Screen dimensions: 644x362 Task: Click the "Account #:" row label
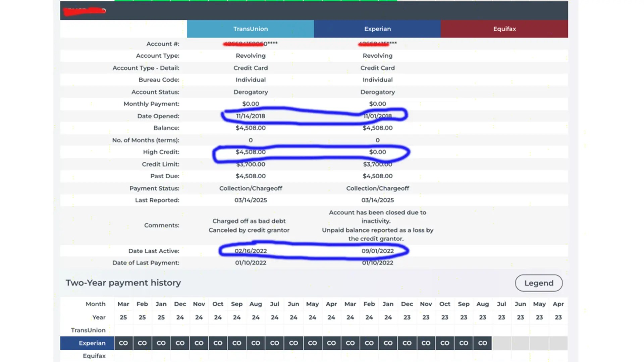[163, 44]
